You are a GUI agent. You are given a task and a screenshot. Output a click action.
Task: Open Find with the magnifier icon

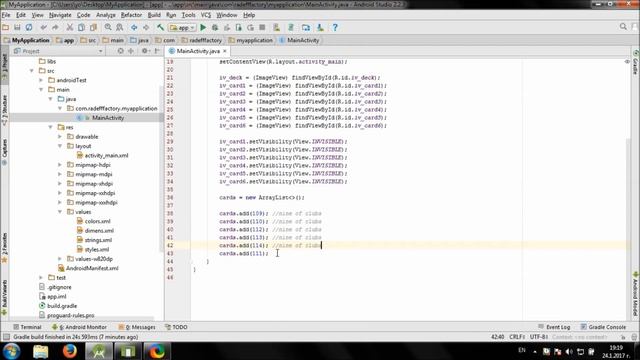pos(108,27)
